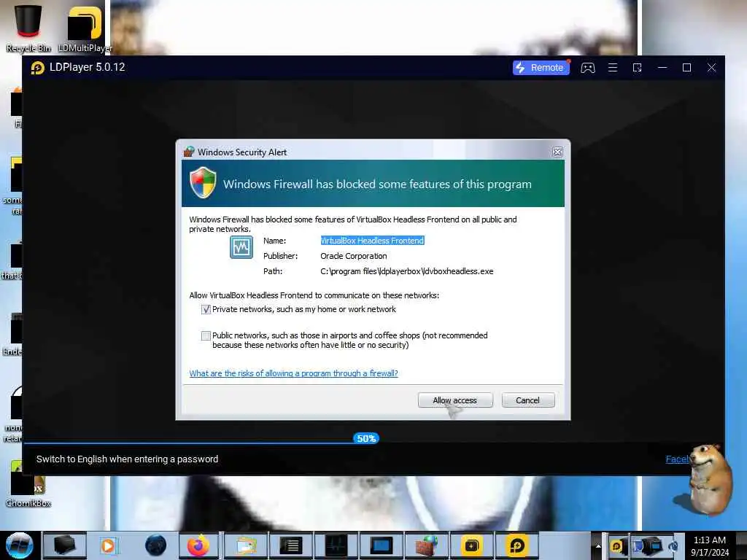Click LDPlayer screen-rotate window icon
747x560 pixels.
coord(637,68)
